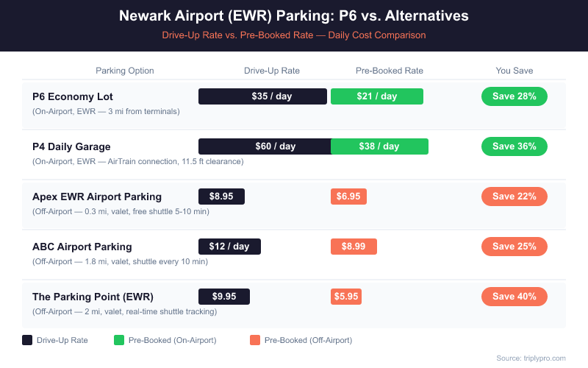Screen dimensions: 588x368
Task: Select the P6 $21/day pre-booked bar
Action: [x=377, y=96]
